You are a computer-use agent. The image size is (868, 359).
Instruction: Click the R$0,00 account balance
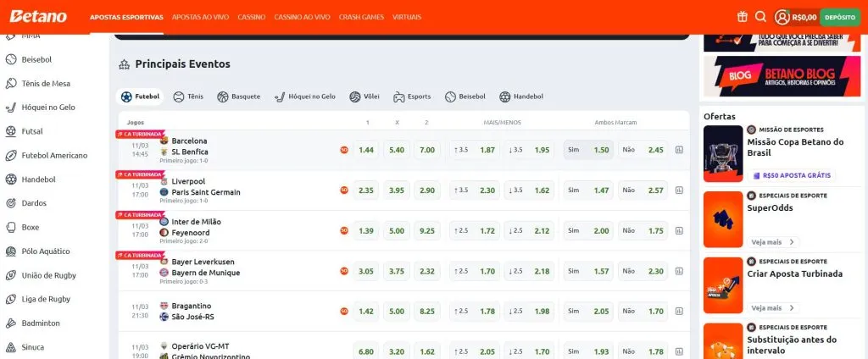click(x=804, y=17)
